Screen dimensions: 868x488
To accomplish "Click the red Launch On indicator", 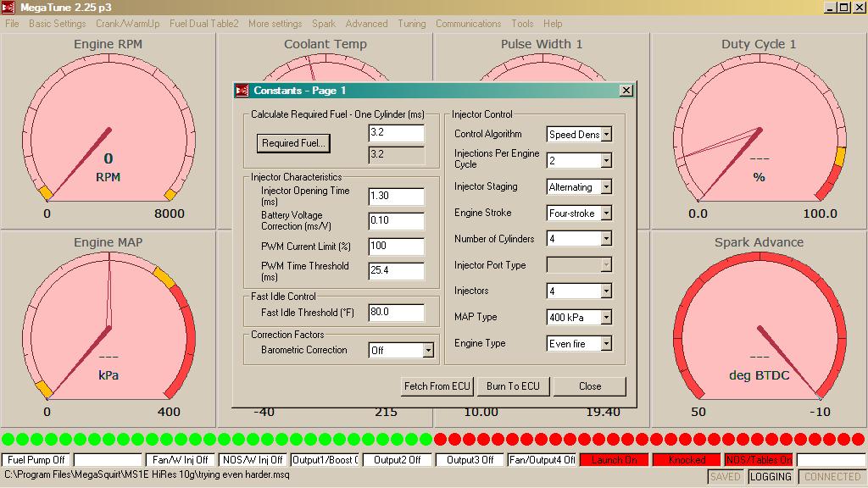I will click(614, 460).
